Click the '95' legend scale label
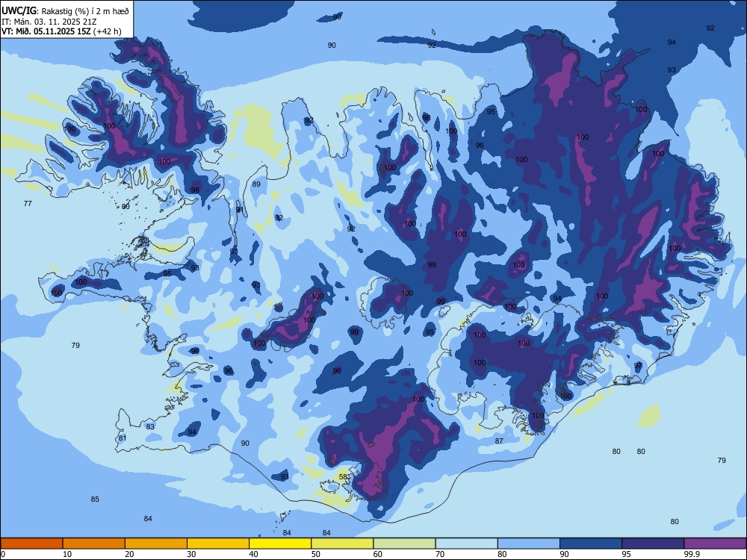Viewport: 747px width, 560px height. point(627,554)
